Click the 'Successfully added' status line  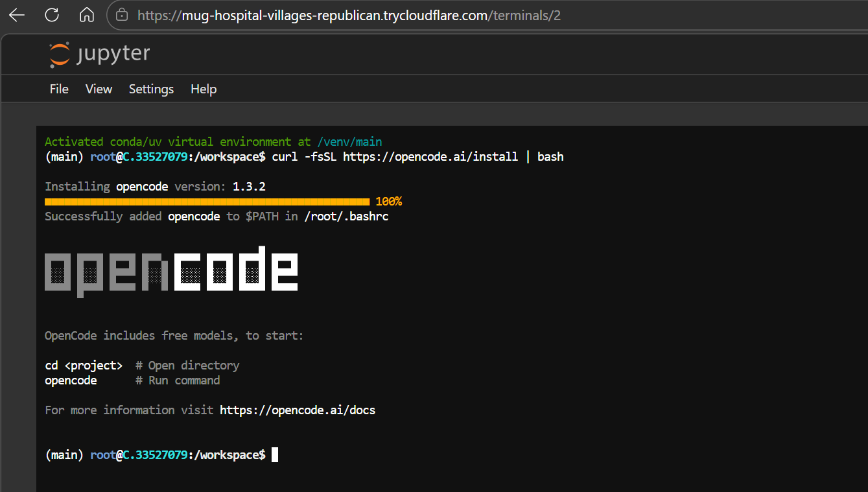(x=217, y=217)
